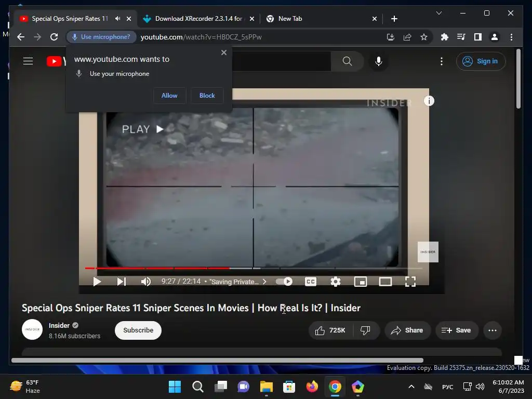This screenshot has width=532, height=399.
Task: Click the "Use microphone?" chip in address bar
Action: click(x=101, y=37)
